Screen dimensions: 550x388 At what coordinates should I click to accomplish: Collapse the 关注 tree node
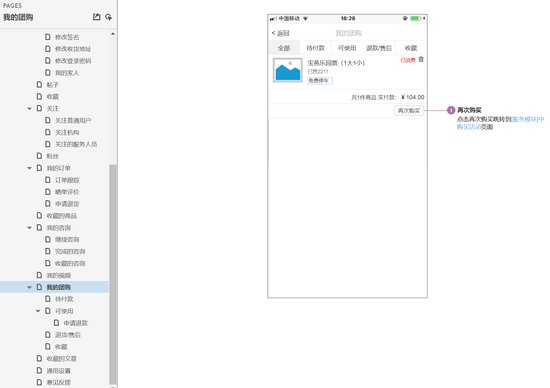pyautogui.click(x=29, y=109)
